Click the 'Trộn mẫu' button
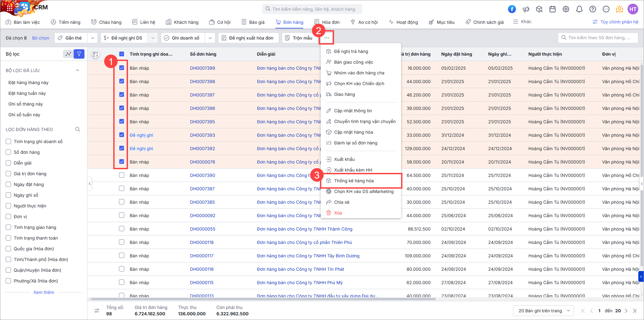Screen dimensions: 644x320 coord(299,38)
